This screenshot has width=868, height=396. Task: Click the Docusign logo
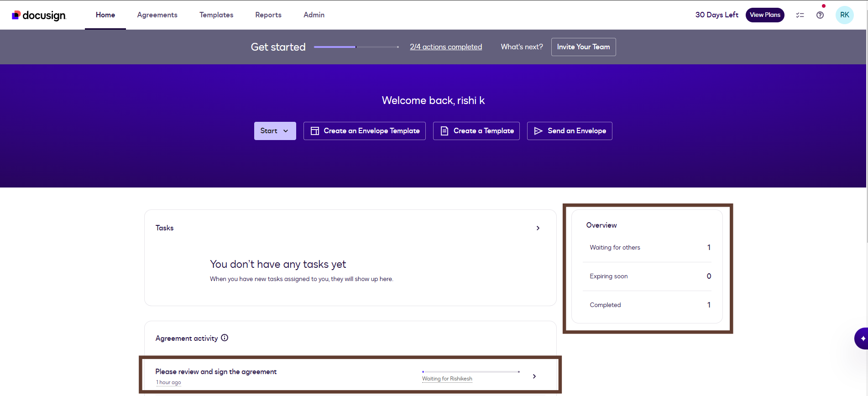39,15
